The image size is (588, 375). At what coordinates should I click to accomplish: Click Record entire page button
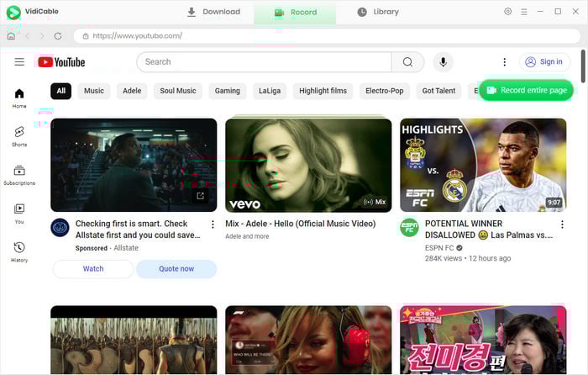pos(527,91)
